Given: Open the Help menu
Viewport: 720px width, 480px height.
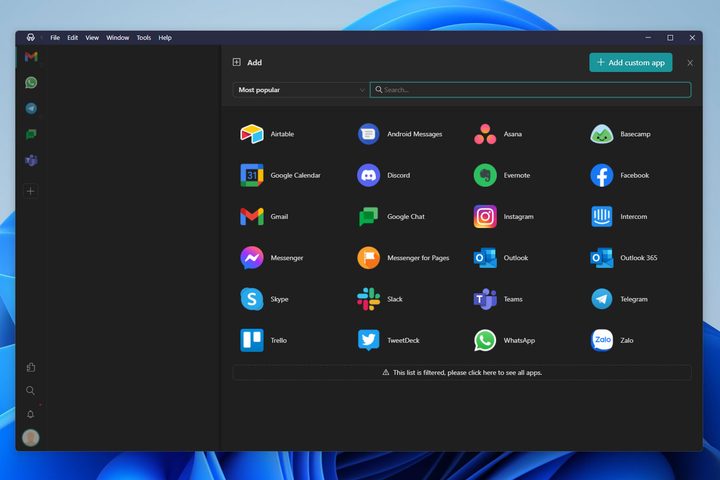Looking at the screenshot, I should [x=165, y=38].
